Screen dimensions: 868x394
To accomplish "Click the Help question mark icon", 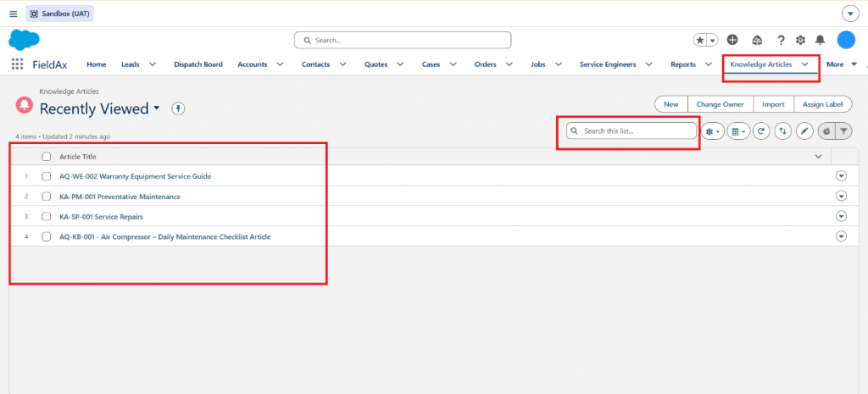I will click(781, 40).
